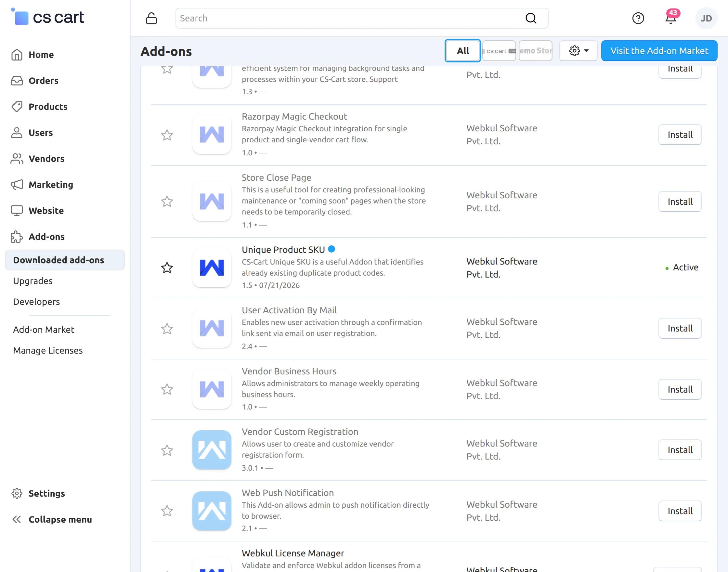Favorite Vendor Business Hours with star
Viewport: 728px width, 572px height.
167,389
